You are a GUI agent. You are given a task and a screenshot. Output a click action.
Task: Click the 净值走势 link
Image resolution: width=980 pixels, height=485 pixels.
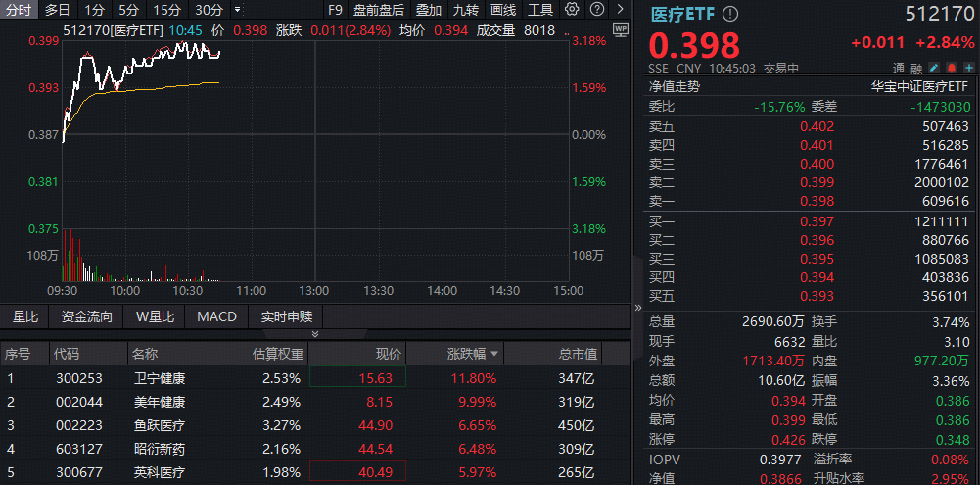click(x=677, y=86)
